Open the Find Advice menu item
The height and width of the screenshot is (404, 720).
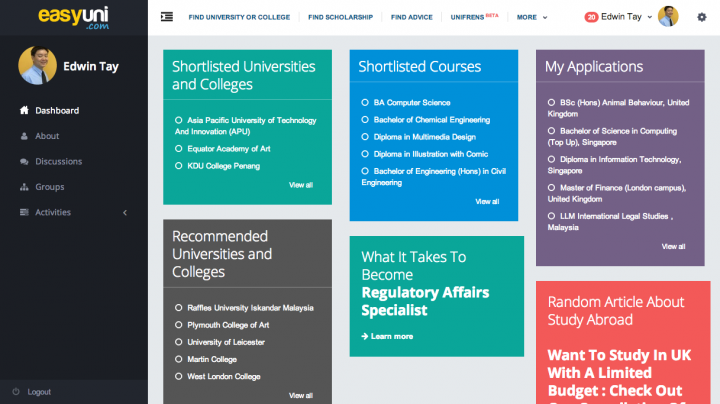click(x=412, y=17)
